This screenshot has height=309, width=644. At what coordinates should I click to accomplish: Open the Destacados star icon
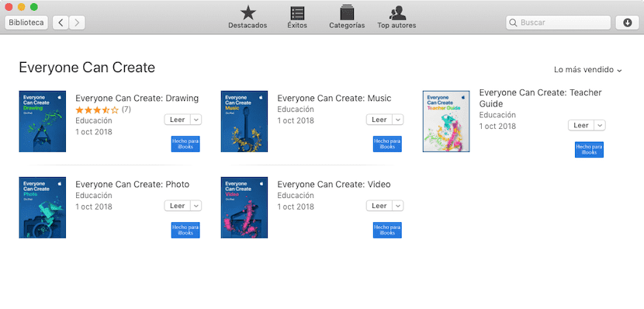pos(248,13)
